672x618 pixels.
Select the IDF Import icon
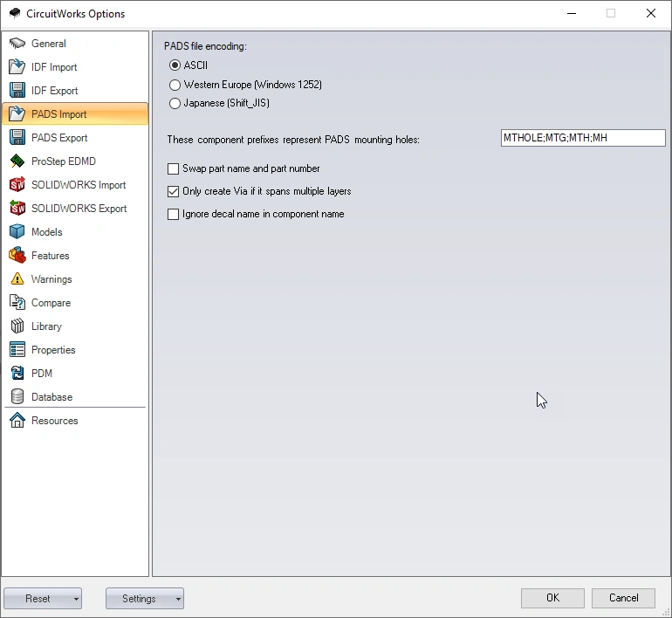pos(17,67)
